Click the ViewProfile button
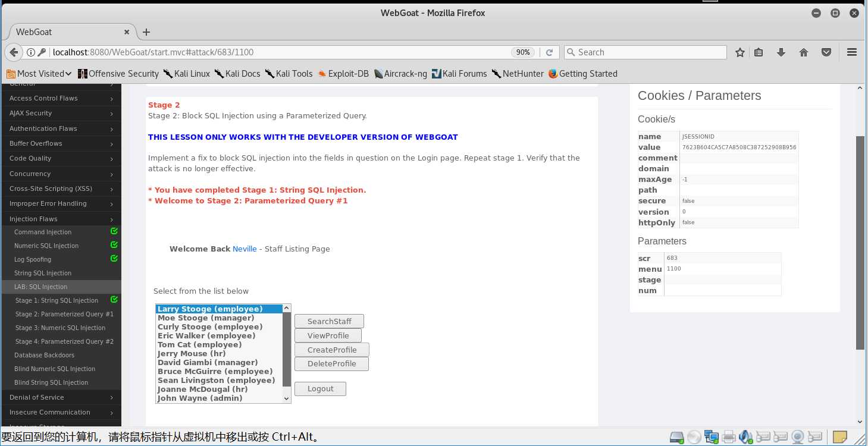 click(x=328, y=335)
